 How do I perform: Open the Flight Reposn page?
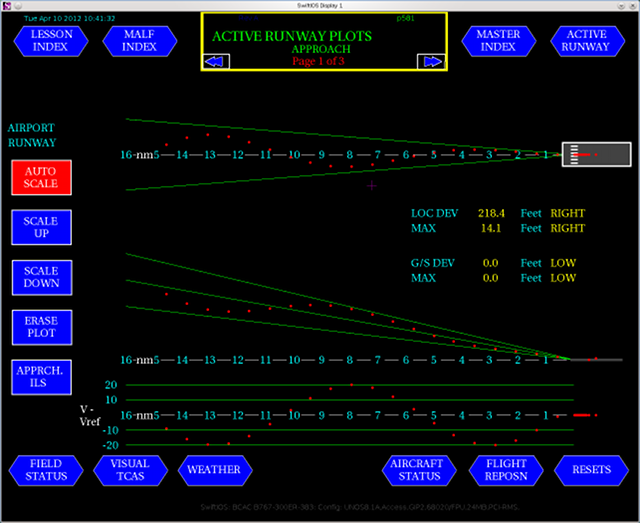coord(506,470)
